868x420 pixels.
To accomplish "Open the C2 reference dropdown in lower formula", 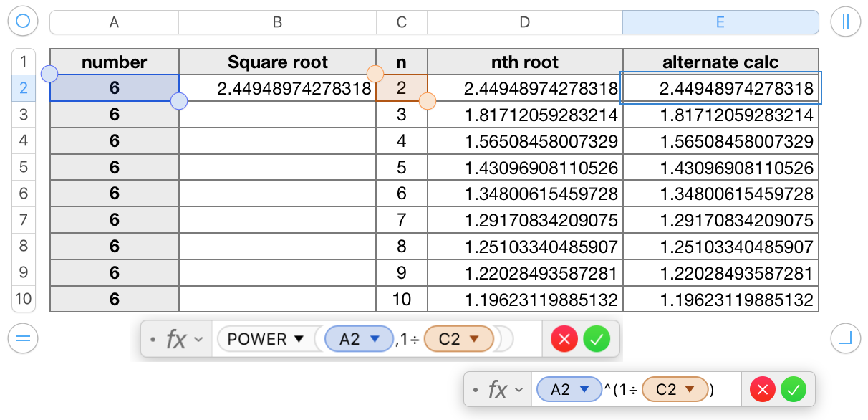I will click(690, 390).
